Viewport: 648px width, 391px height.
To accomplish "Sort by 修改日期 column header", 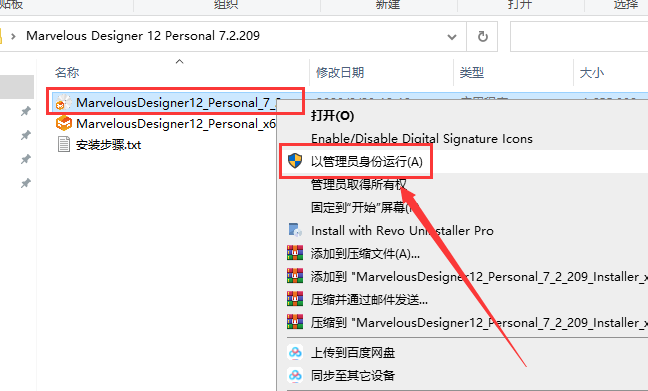I will [340, 73].
